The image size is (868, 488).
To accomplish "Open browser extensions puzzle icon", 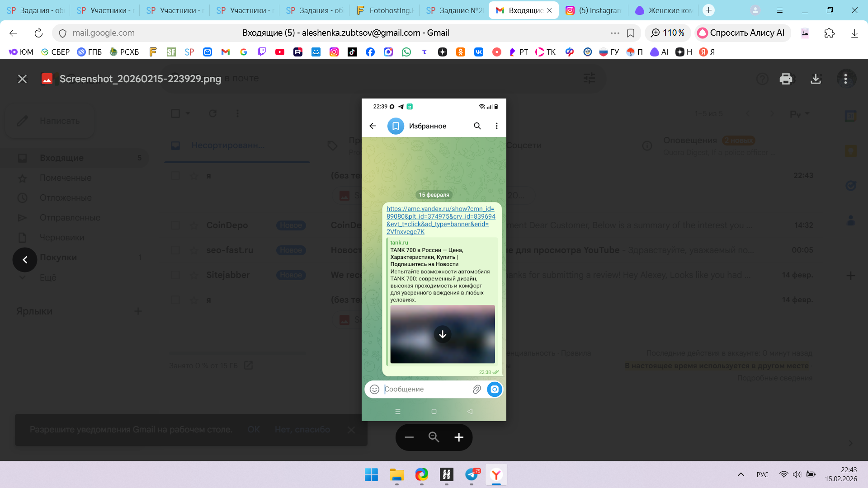I will tap(829, 33).
